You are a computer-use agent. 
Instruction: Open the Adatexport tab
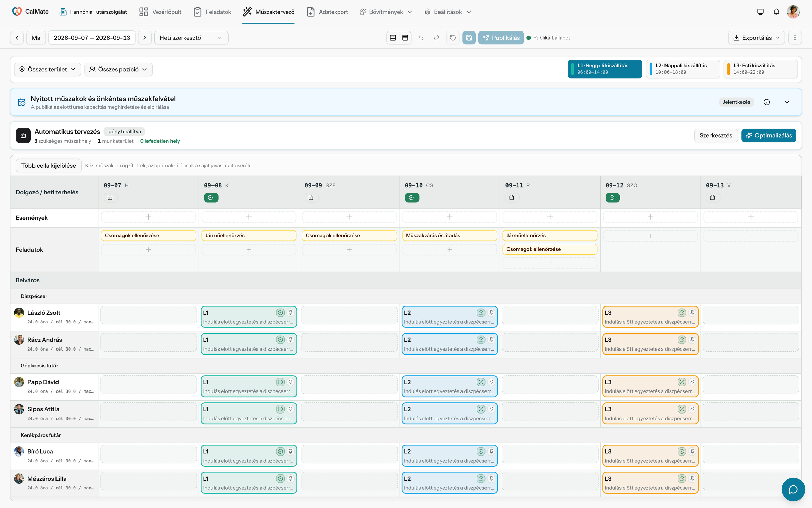[x=327, y=12]
